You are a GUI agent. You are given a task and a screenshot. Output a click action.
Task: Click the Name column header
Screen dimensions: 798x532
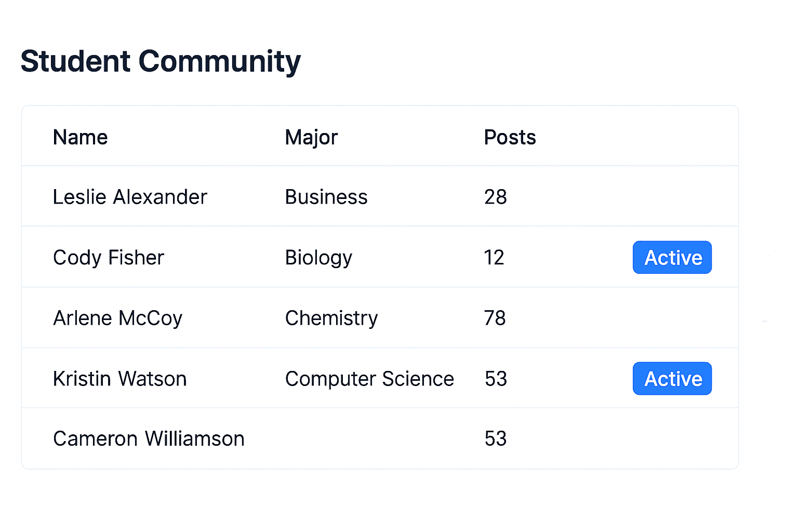(x=81, y=138)
